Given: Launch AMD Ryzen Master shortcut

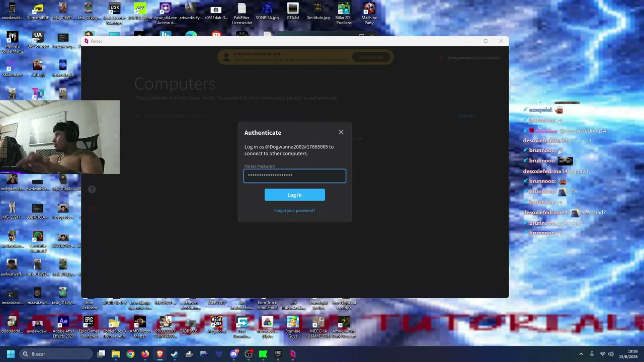Looking at the screenshot, I should tap(140, 328).
